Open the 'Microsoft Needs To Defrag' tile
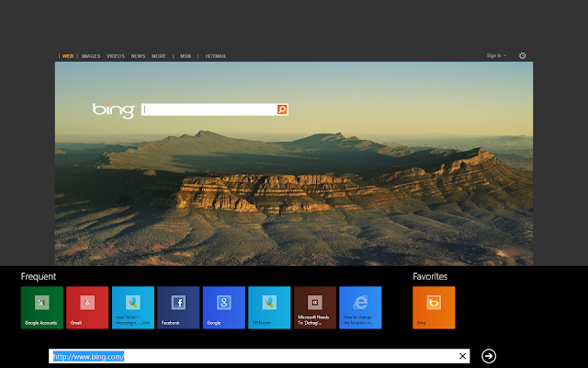 pyautogui.click(x=315, y=307)
